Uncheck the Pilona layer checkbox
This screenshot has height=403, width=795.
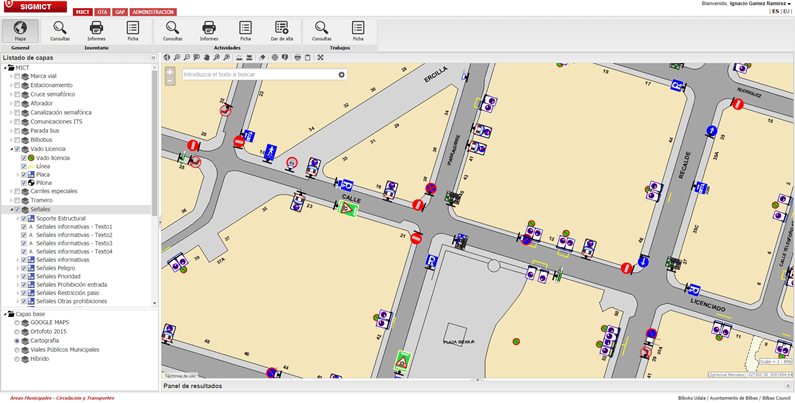[x=24, y=182]
